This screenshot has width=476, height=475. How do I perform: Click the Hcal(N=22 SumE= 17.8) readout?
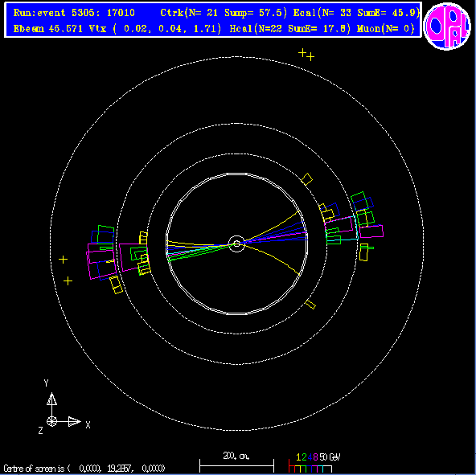pyautogui.click(x=290, y=29)
